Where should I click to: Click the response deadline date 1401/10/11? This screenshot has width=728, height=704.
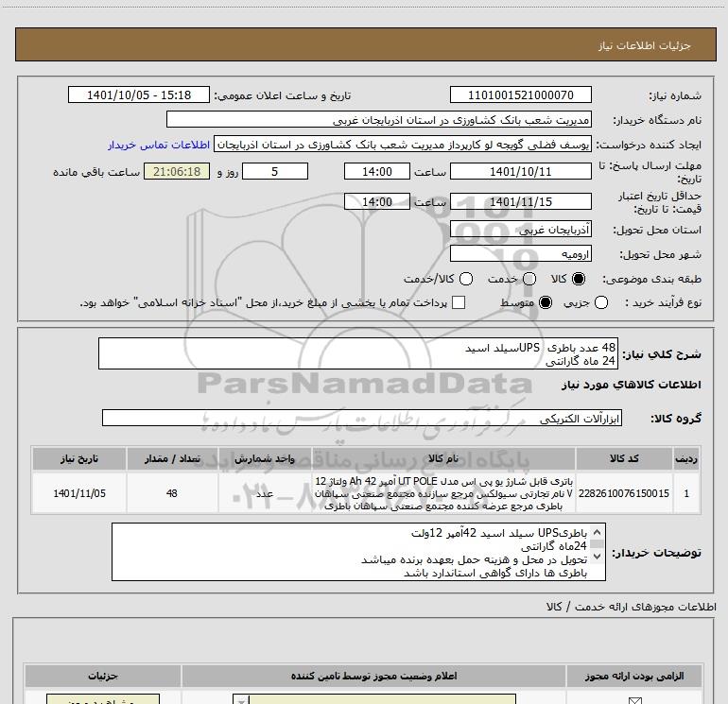click(x=520, y=171)
